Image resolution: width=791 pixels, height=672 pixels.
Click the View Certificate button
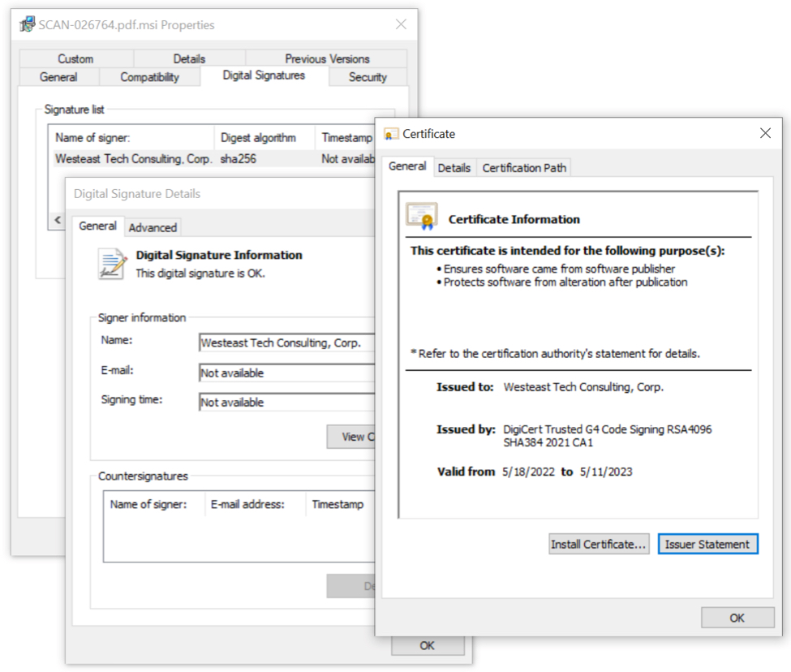pyautogui.click(x=351, y=437)
